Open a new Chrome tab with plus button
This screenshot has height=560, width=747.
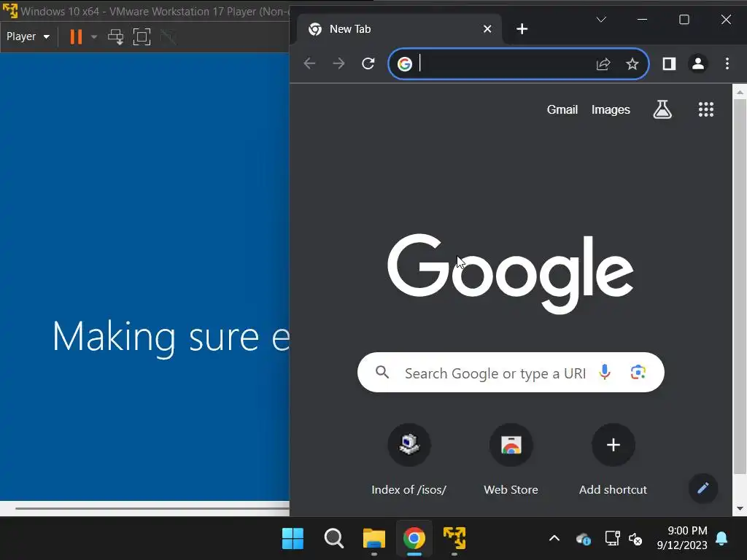(x=522, y=29)
